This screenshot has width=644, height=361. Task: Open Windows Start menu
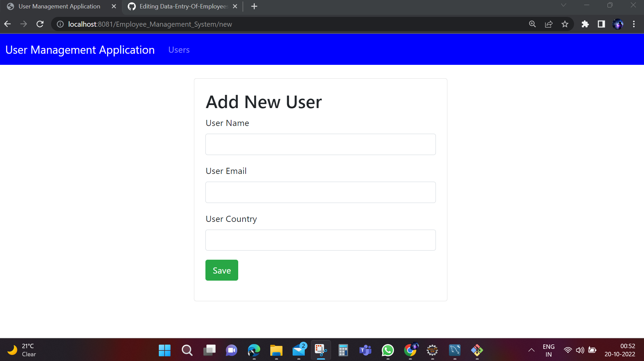click(x=164, y=350)
